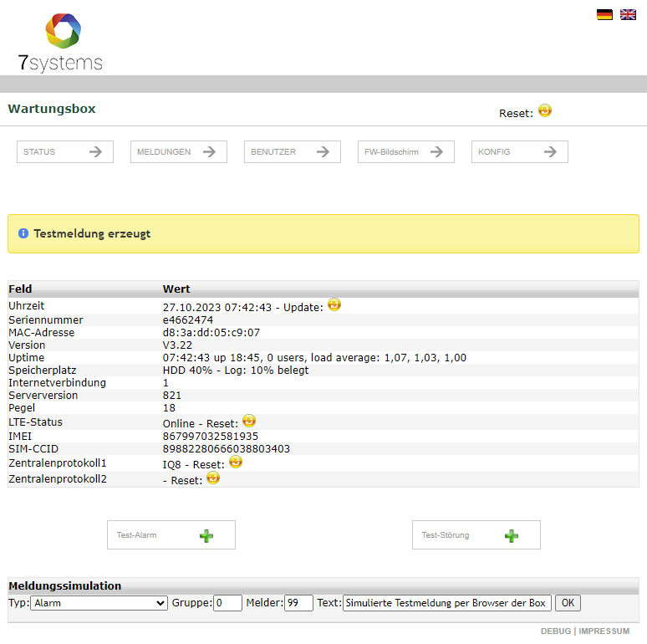Click version value V3.22

[x=177, y=345]
